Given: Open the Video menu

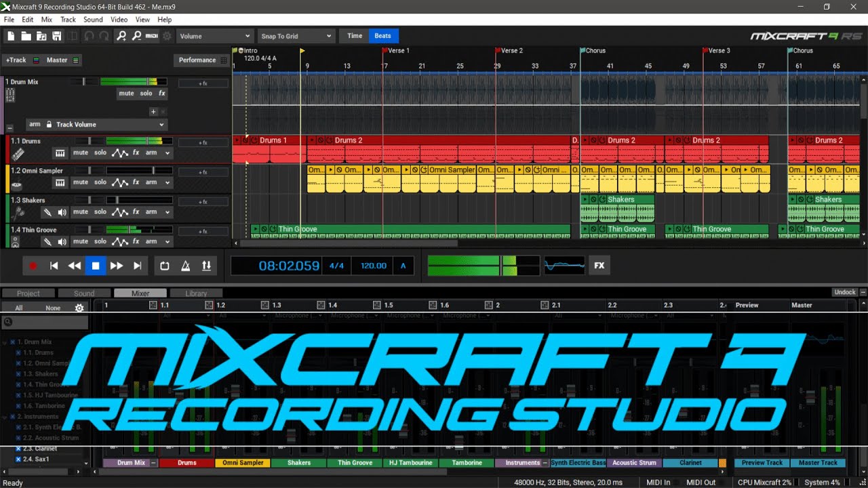Looking at the screenshot, I should coord(119,20).
